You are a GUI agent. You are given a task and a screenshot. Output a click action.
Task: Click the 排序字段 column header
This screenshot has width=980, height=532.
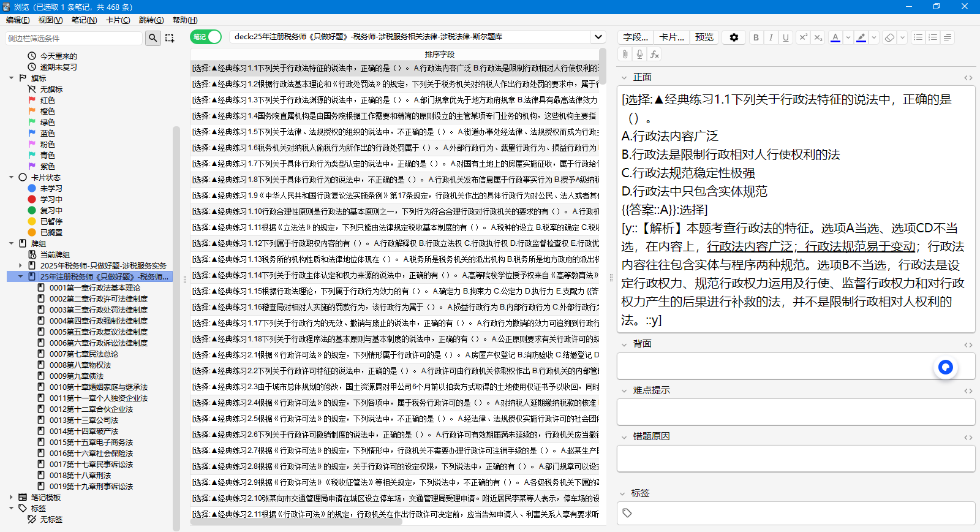(439, 55)
